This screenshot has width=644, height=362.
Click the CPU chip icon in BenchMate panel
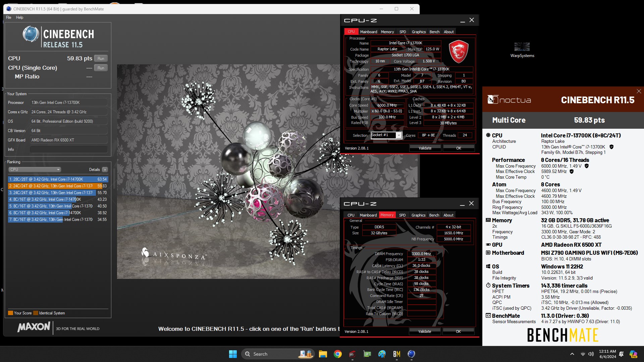(x=488, y=135)
